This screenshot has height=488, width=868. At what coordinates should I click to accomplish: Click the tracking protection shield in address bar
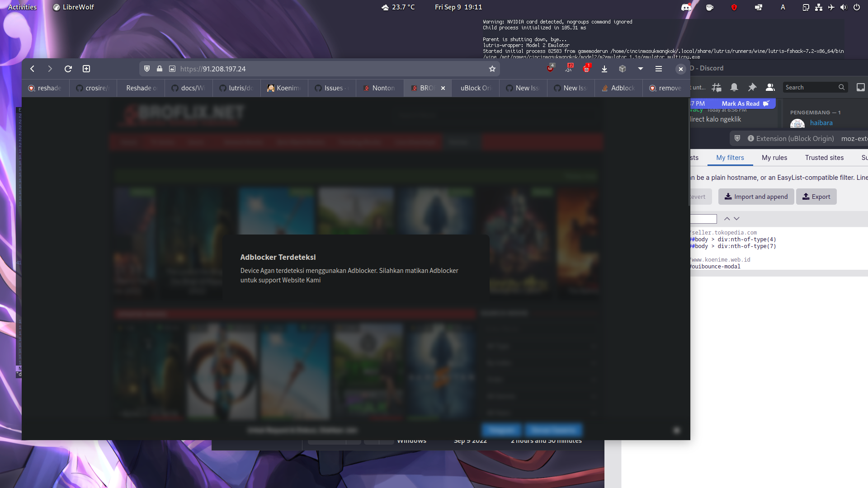click(146, 69)
